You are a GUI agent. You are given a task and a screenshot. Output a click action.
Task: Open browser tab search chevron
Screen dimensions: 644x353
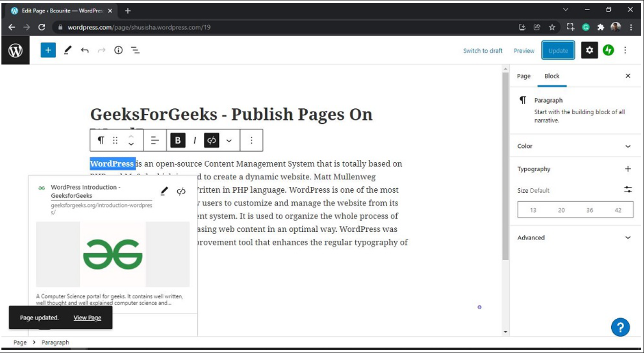click(566, 10)
